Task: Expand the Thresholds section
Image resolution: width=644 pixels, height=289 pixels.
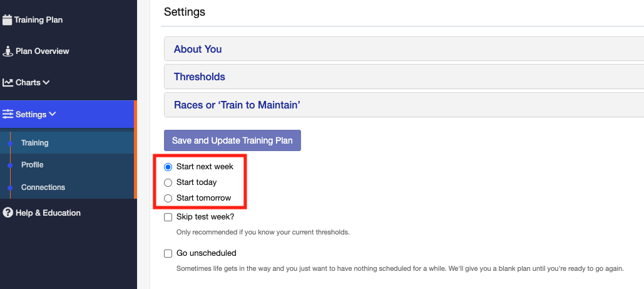Action: (404, 77)
